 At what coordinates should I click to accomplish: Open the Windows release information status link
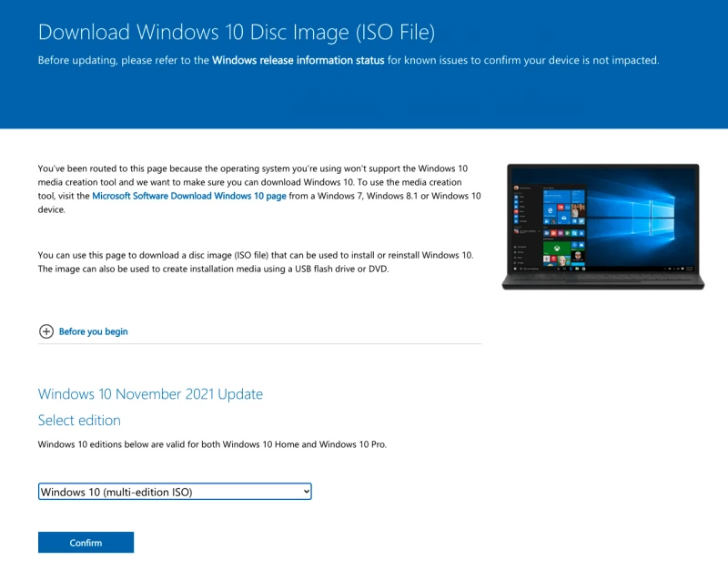[298, 60]
